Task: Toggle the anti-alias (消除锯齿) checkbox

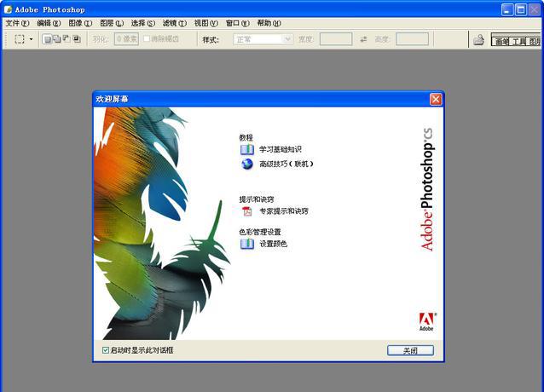Action: tap(147, 39)
